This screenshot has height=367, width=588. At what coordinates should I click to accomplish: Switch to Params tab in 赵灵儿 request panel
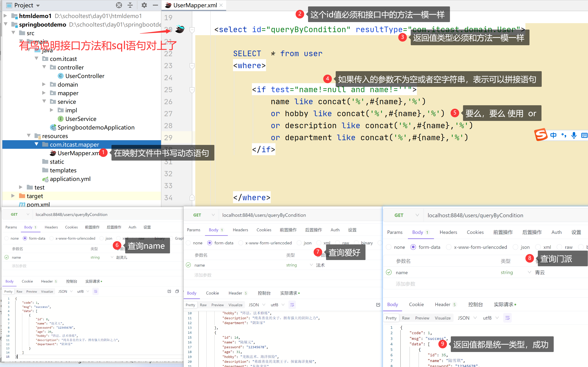coord(11,227)
